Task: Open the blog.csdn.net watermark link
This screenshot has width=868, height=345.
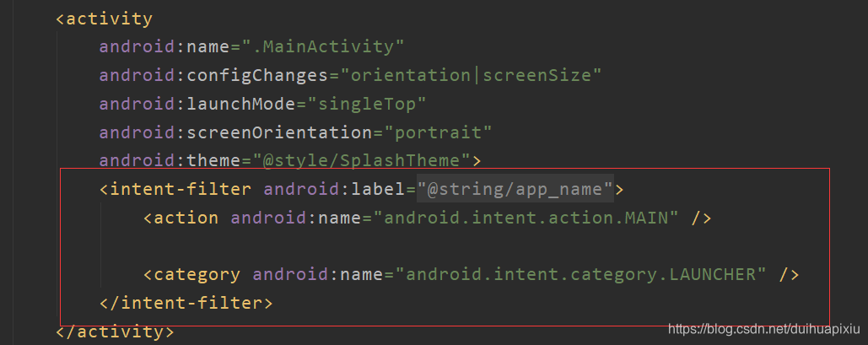Action: click(x=764, y=330)
